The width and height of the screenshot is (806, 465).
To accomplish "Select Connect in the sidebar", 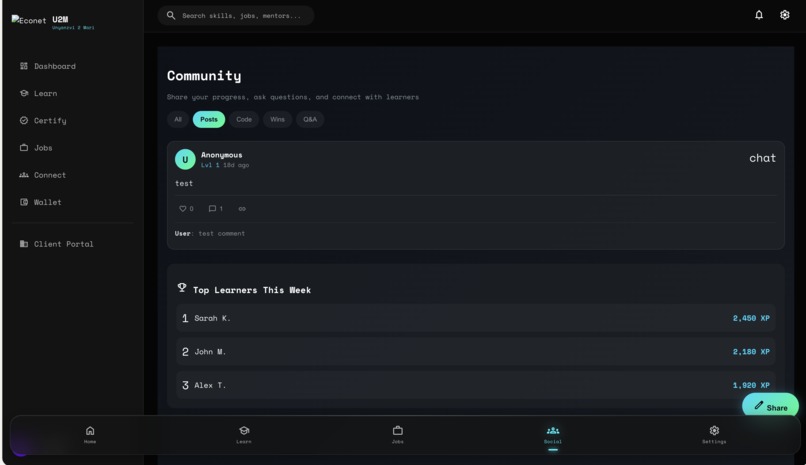I will point(43,175).
